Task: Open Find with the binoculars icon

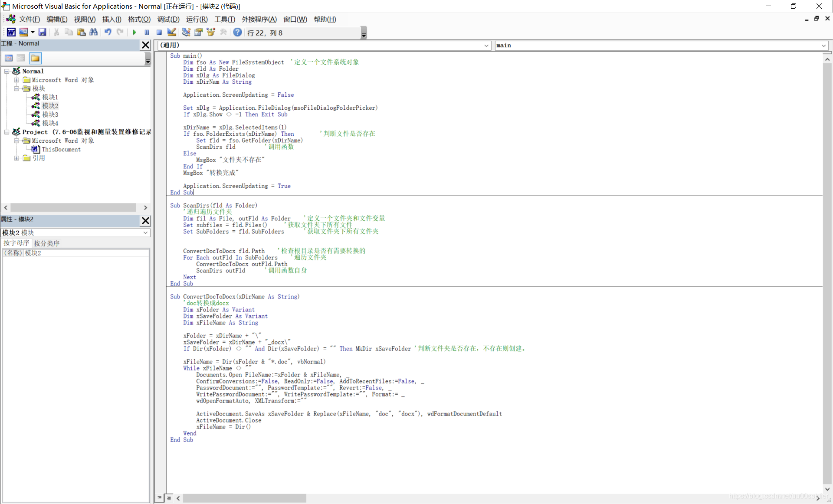Action: 93,32
